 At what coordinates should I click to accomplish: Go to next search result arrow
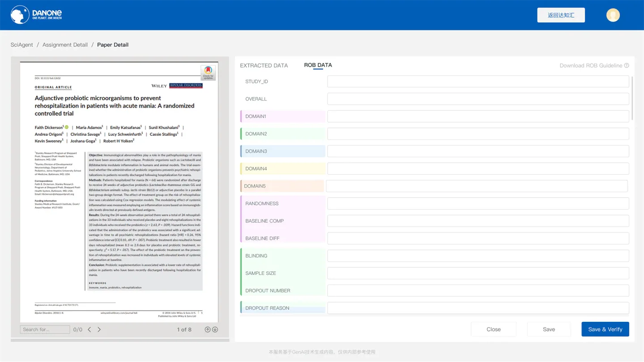pos(99,329)
